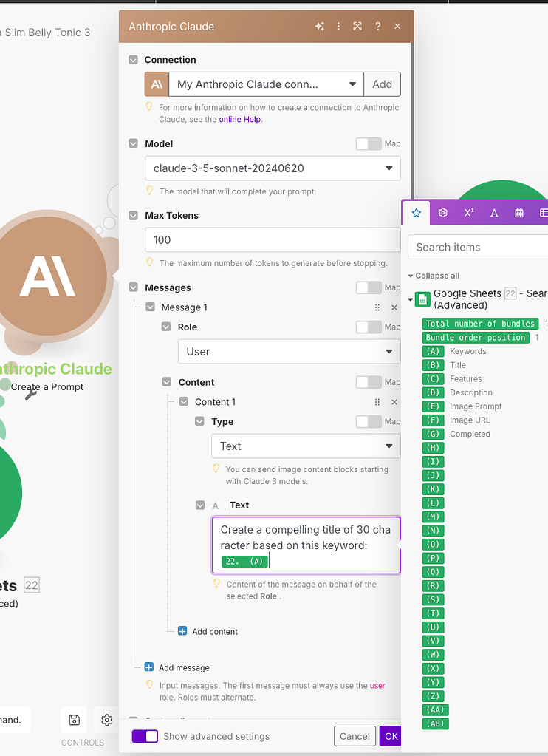This screenshot has width=548, height=756.
Task: Click the large Anthropic Claude module circle
Action: tap(47, 276)
